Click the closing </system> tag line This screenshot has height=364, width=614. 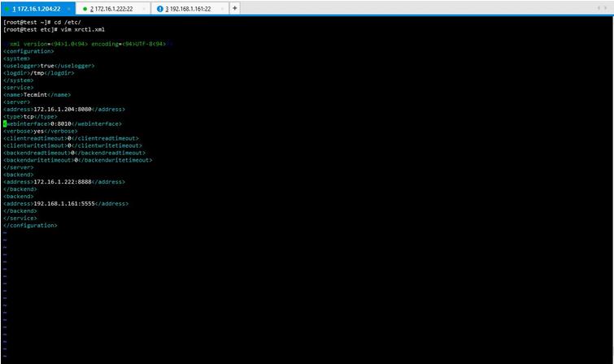pyautogui.click(x=19, y=80)
